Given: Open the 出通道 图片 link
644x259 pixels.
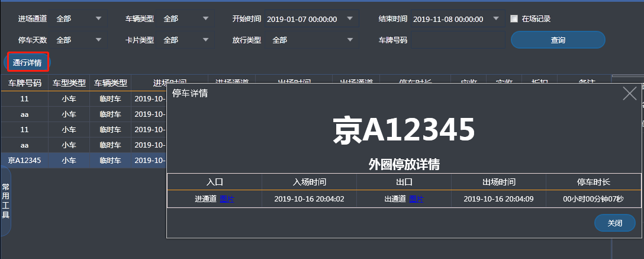Looking at the screenshot, I should [x=417, y=199].
